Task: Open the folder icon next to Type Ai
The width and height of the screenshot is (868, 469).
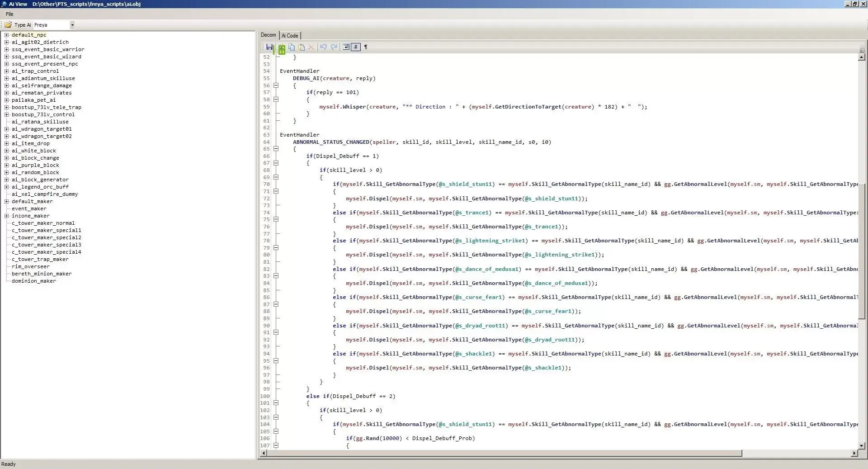Action: pyautogui.click(x=8, y=25)
